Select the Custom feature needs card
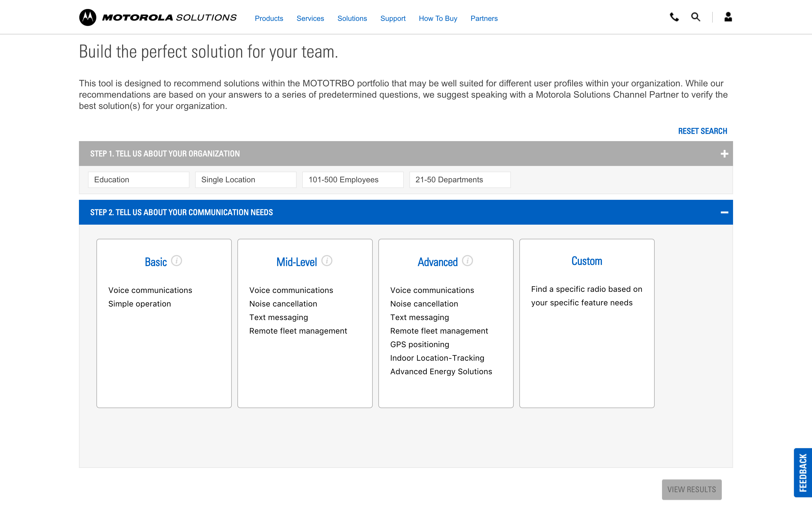The image size is (812, 508). [x=586, y=323]
